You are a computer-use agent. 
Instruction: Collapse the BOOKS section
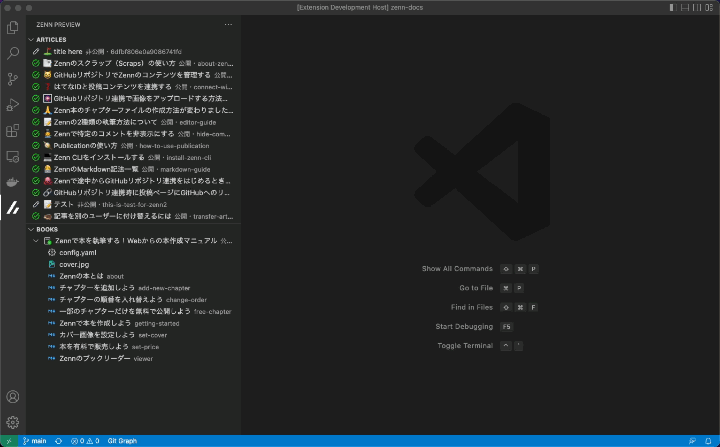pos(134,229)
